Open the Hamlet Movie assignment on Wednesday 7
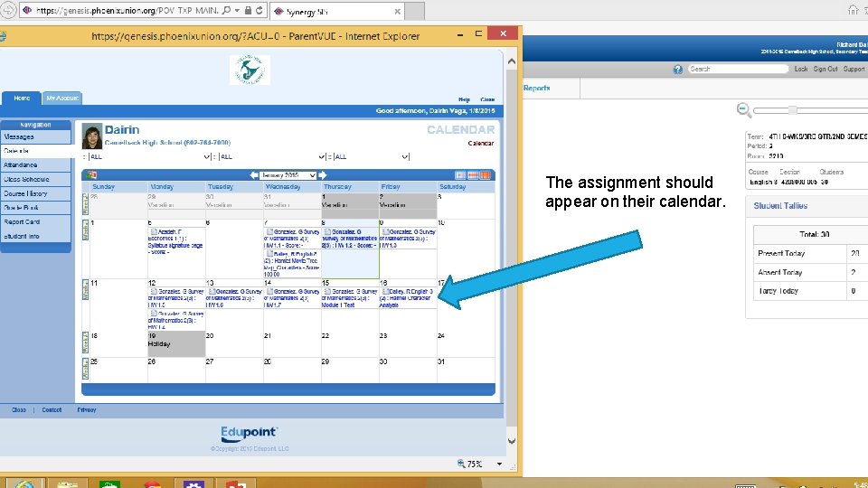 point(292,264)
